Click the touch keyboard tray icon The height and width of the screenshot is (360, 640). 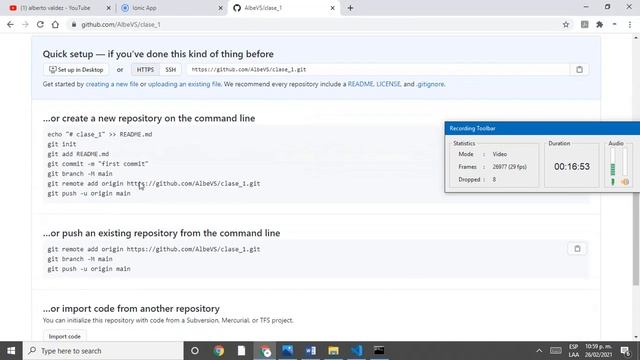coord(556,351)
